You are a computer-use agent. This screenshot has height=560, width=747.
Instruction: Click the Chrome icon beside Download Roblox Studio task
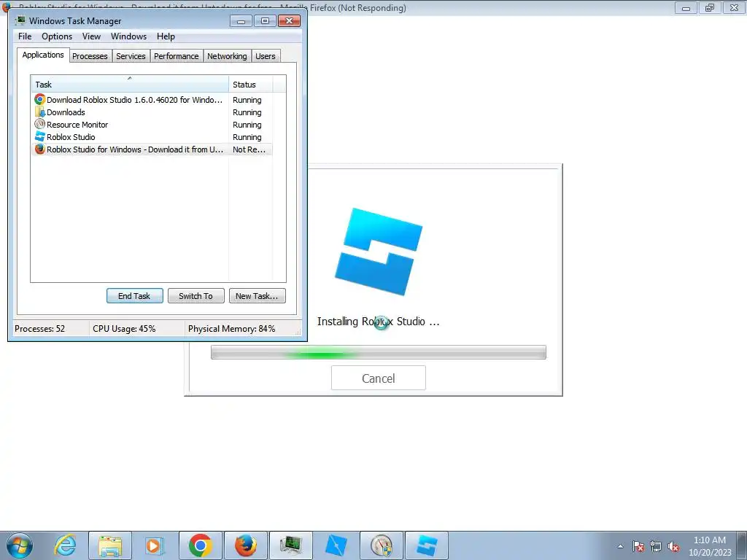(x=40, y=99)
